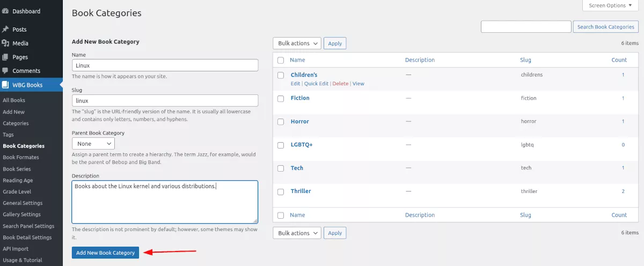Click the Comments bubble icon
Screen dimensions: 644x266
(x=5, y=71)
